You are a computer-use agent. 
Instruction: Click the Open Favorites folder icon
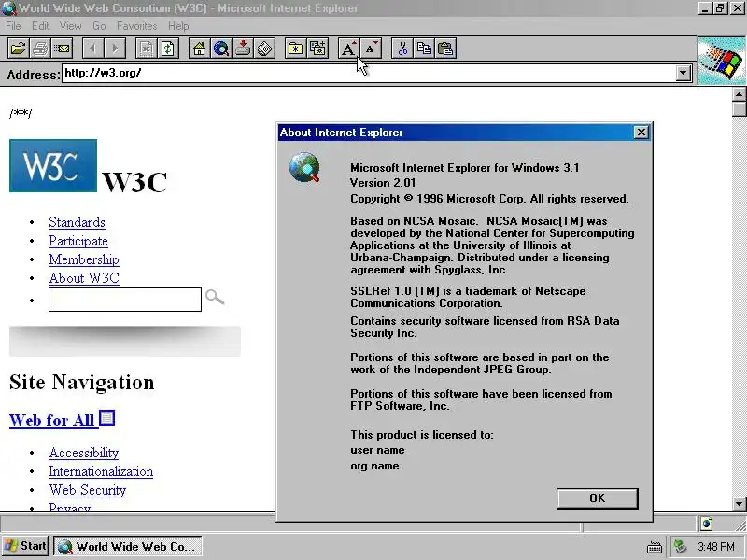click(x=295, y=49)
